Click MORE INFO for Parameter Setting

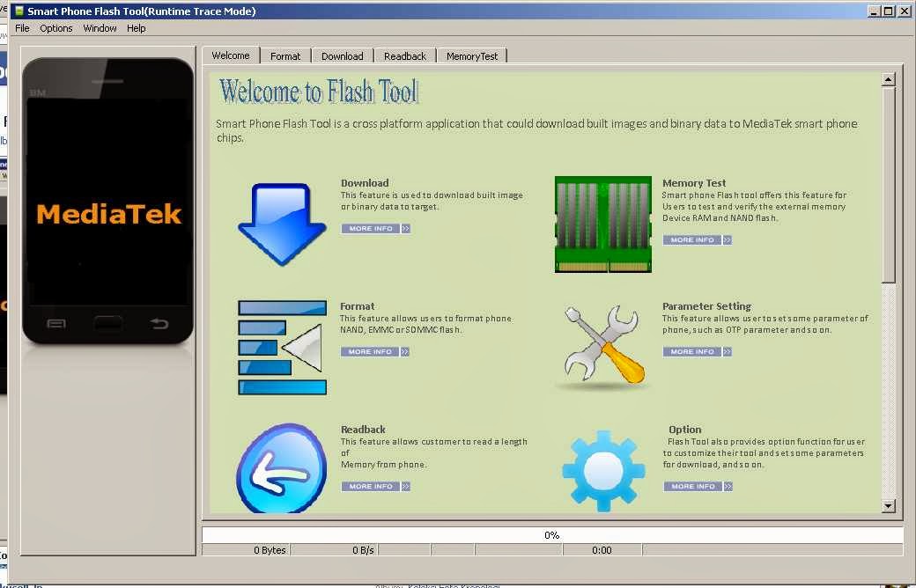pyautogui.click(x=698, y=350)
